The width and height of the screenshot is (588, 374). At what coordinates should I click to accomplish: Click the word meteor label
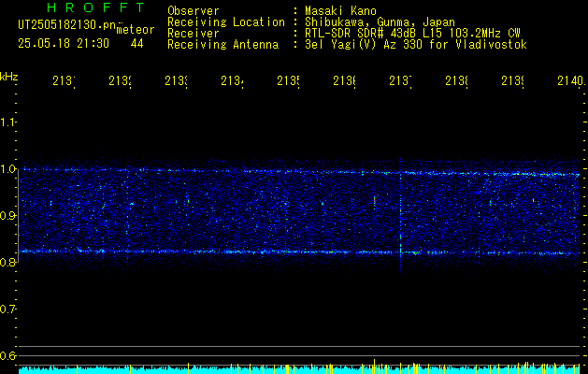(136, 30)
